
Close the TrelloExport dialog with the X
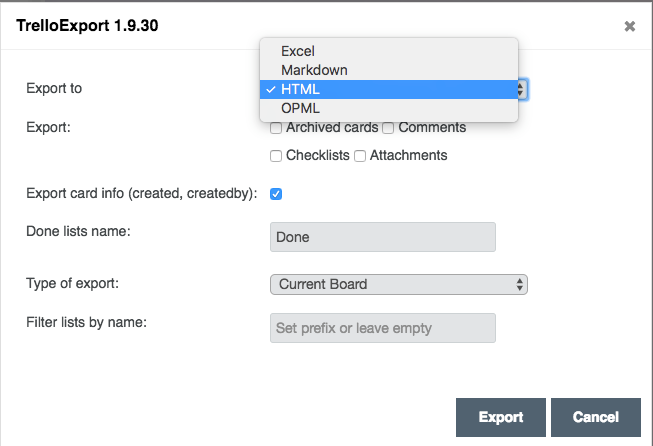[630, 26]
